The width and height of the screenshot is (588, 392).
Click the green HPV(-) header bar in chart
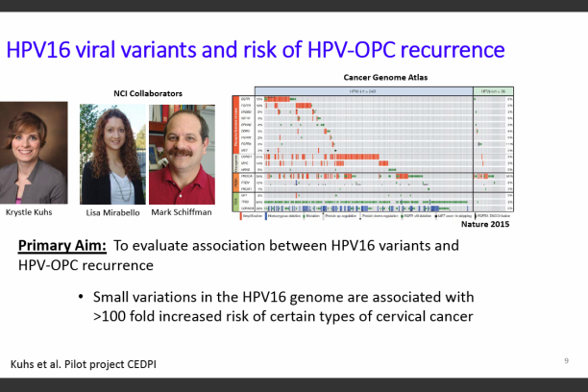click(x=490, y=90)
